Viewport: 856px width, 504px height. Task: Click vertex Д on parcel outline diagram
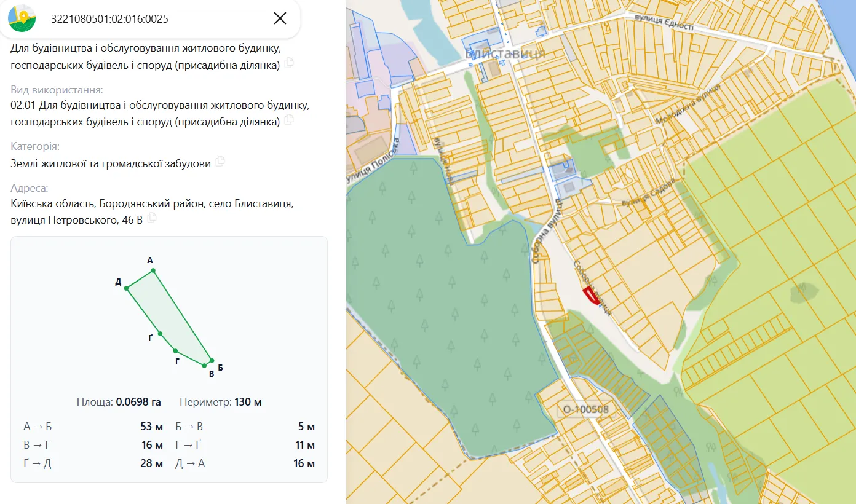(126, 288)
